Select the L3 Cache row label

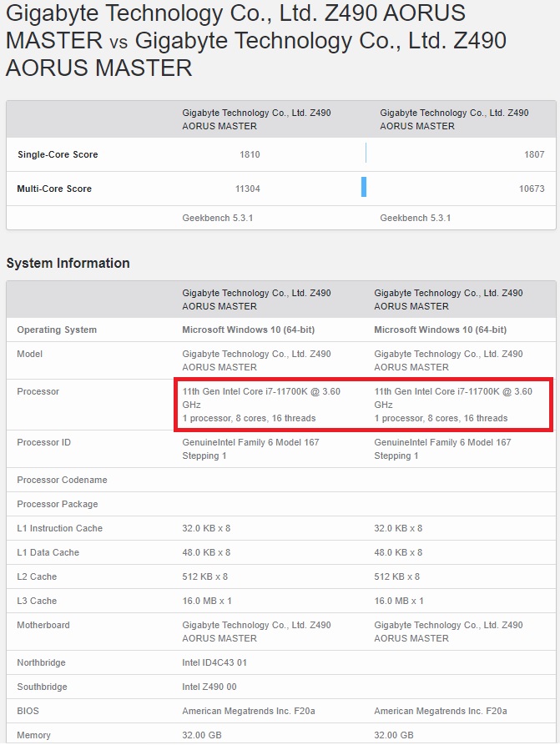point(37,601)
